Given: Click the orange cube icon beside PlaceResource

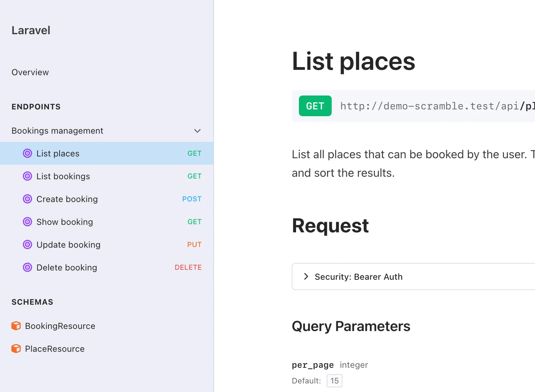Looking at the screenshot, I should (x=16, y=349).
